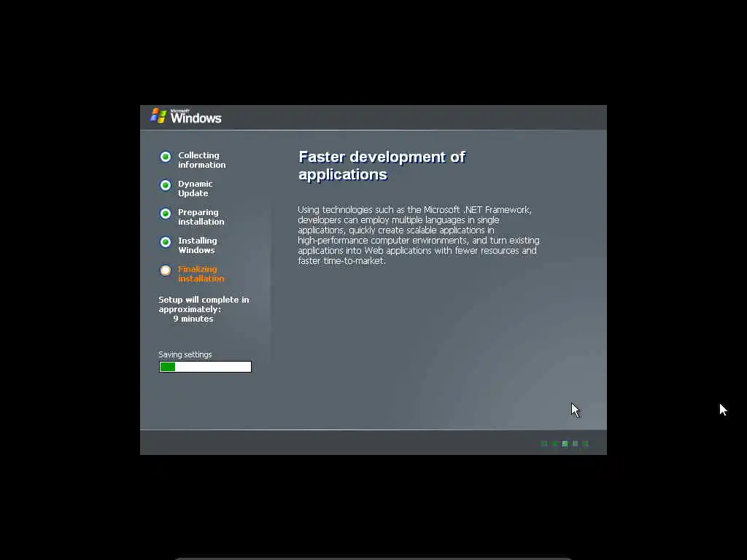The image size is (747, 560).
Task: Click the orange 'Finalizing installation' label
Action: point(201,274)
